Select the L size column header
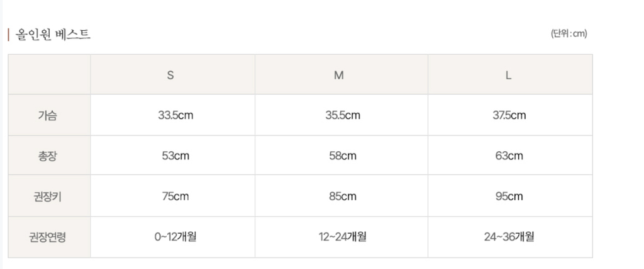644x269 pixels. click(x=508, y=75)
